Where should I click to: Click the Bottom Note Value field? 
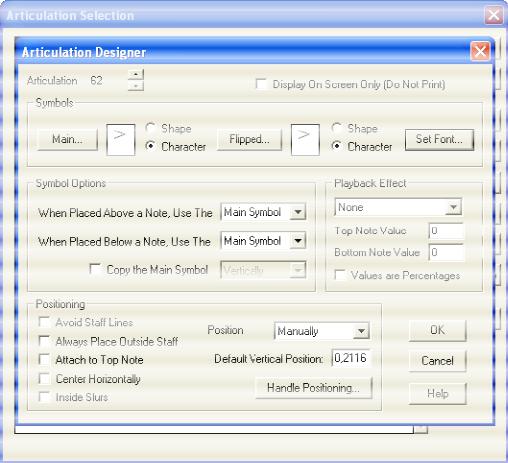coord(446,252)
